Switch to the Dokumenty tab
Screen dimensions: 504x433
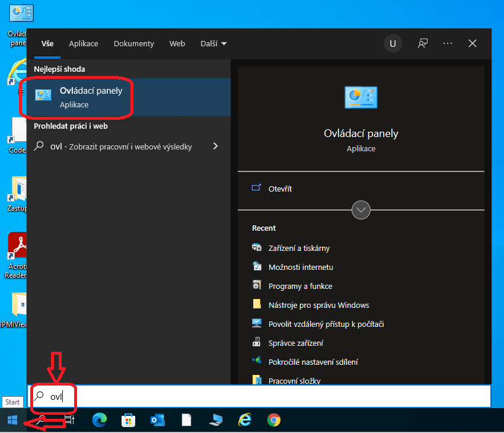(134, 43)
